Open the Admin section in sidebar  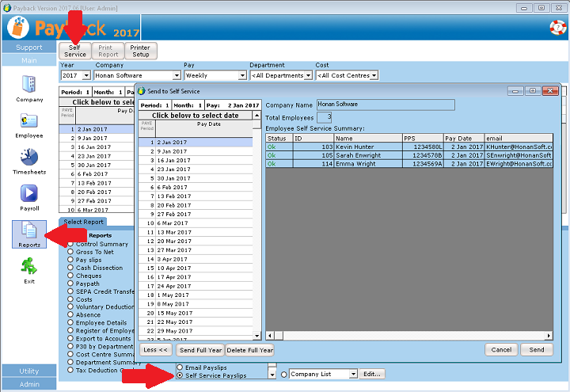(29, 384)
